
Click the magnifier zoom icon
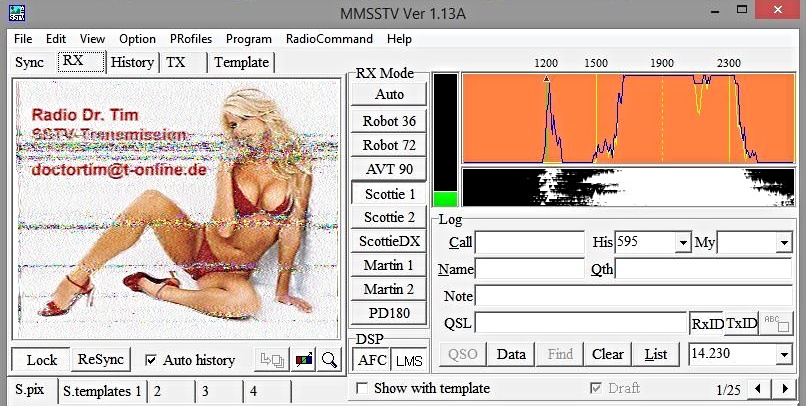point(329,360)
